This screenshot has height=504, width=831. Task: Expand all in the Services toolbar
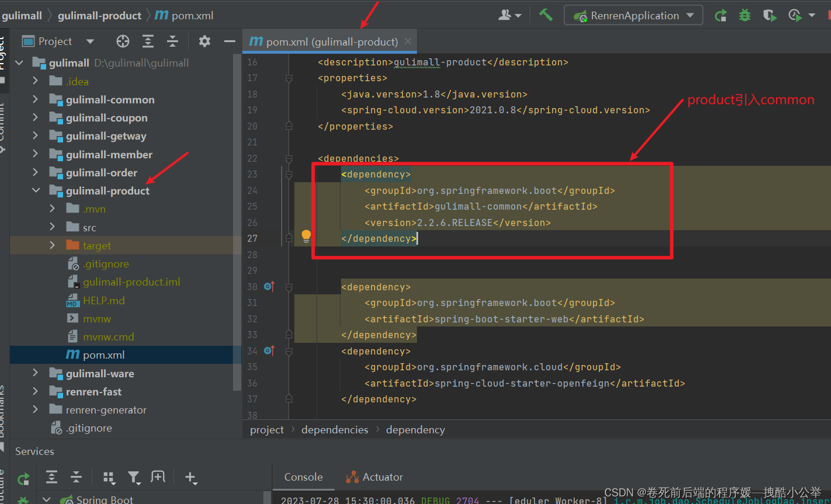point(51,477)
